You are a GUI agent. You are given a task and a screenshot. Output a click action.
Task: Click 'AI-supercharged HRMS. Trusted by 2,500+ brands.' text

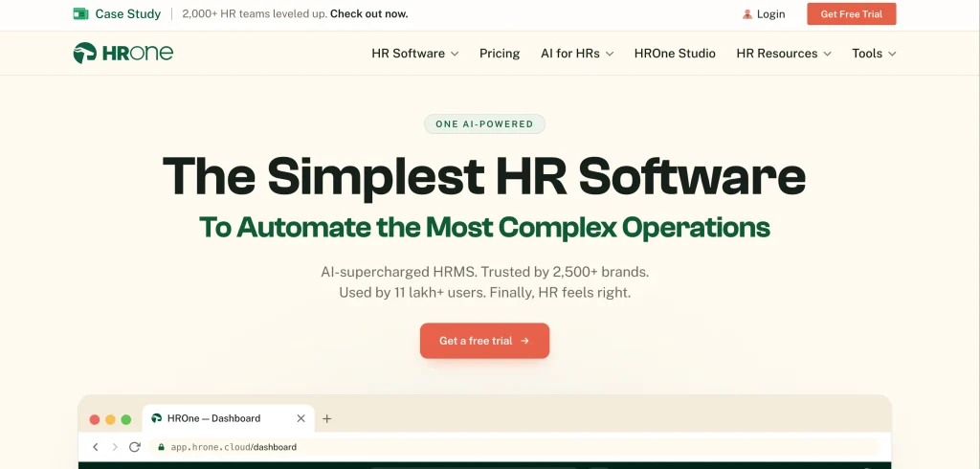[484, 272]
